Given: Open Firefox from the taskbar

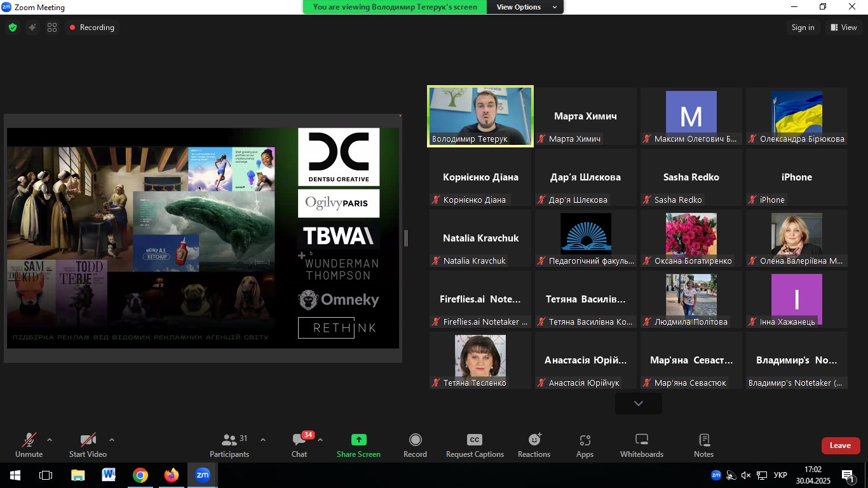Looking at the screenshot, I should coord(171,475).
